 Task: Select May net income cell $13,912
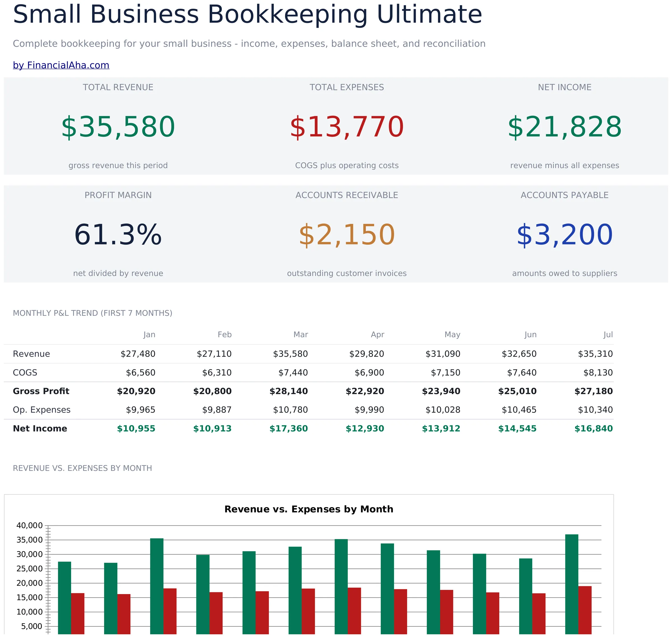click(x=441, y=429)
